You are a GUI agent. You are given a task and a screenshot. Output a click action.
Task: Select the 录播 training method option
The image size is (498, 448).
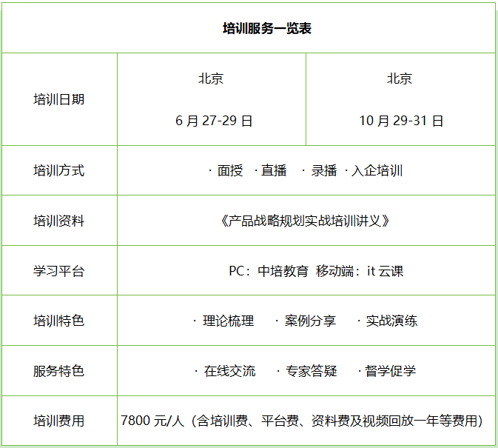pos(323,170)
